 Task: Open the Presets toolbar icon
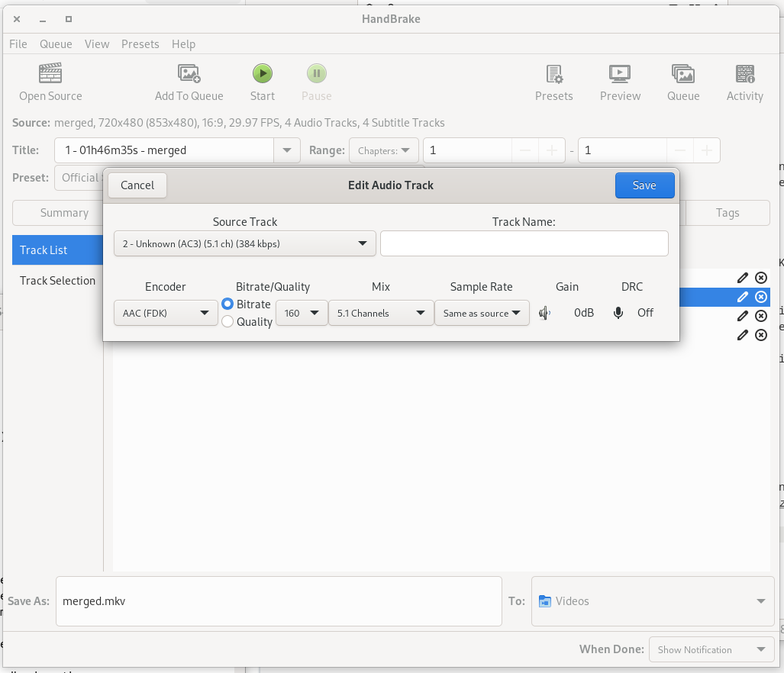(x=553, y=74)
